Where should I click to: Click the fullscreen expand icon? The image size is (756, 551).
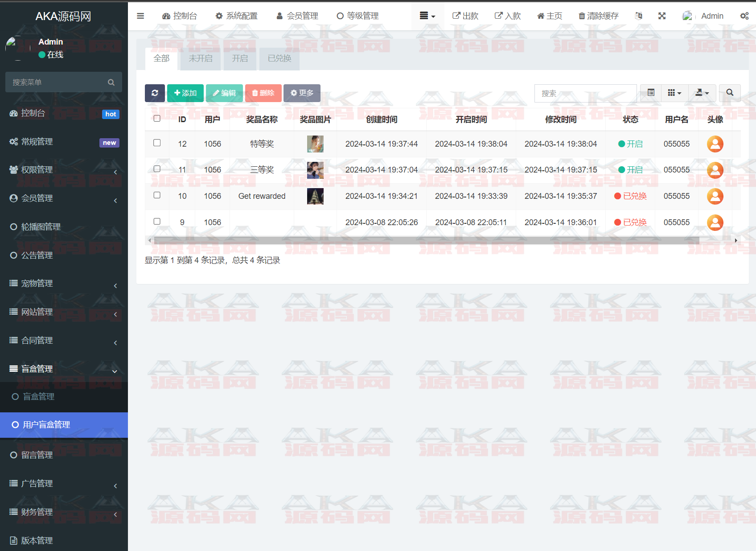pos(662,16)
